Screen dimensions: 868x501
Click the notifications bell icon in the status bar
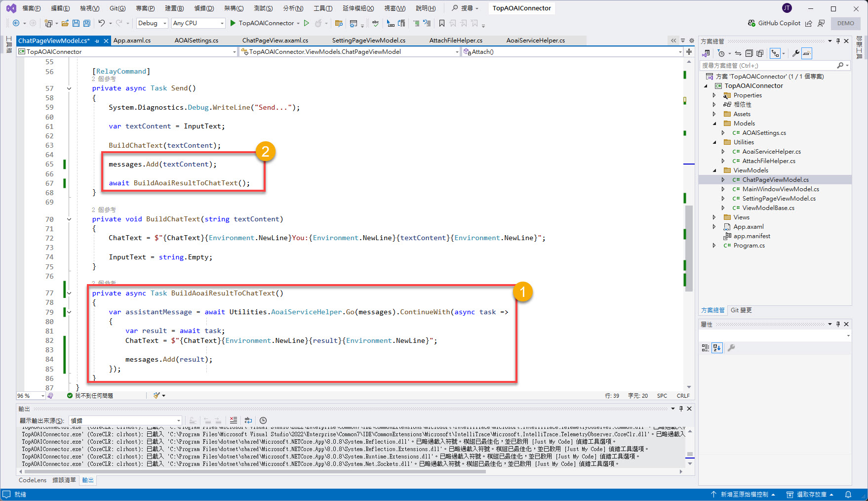pos(848,495)
